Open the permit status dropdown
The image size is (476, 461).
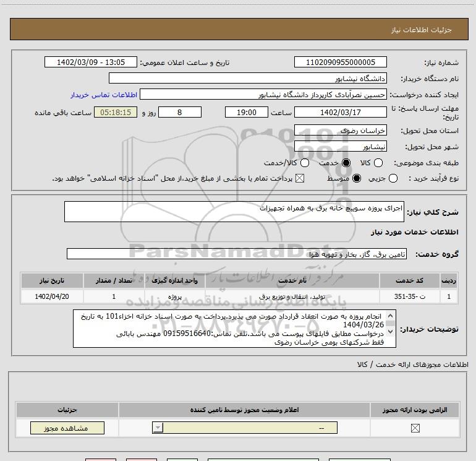(244, 428)
